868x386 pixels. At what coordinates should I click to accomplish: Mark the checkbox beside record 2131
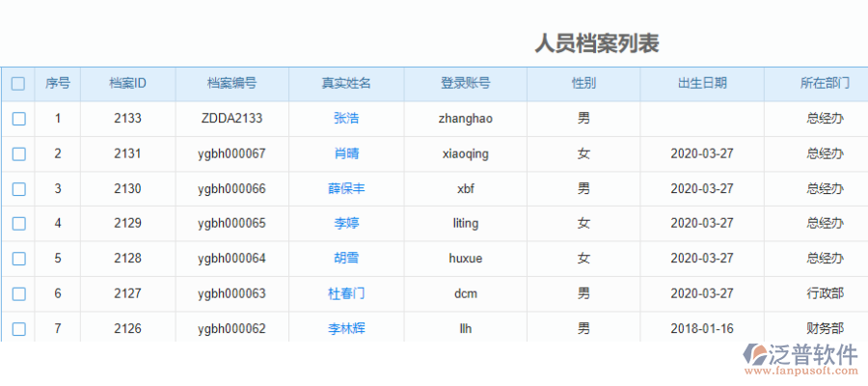18,153
